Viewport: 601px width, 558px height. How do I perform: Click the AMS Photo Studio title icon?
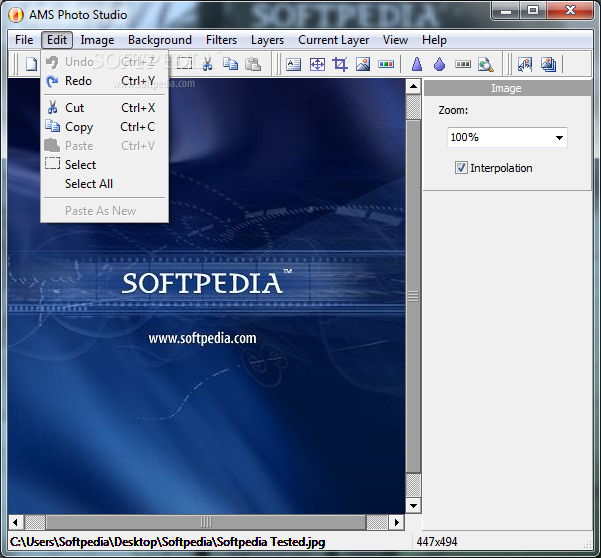click(16, 15)
